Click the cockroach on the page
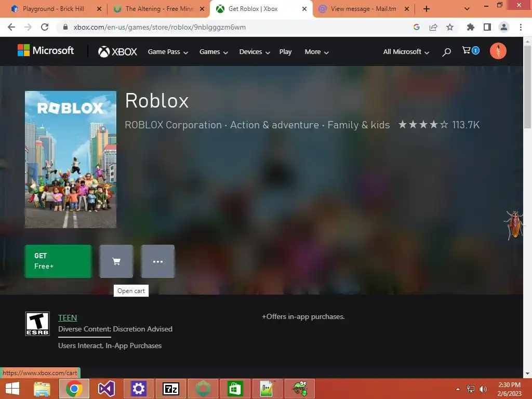 (514, 225)
